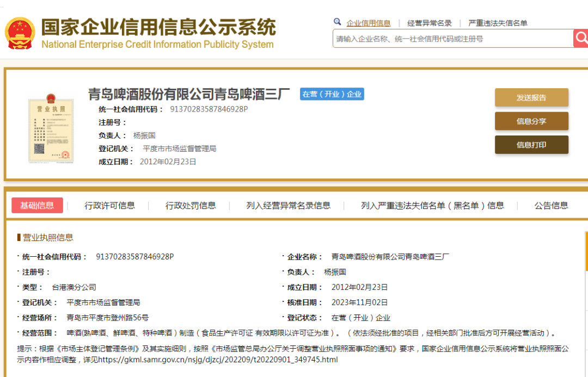The width and height of the screenshot is (588, 377).
Task: Click the 信息分享 button
Action: (531, 121)
